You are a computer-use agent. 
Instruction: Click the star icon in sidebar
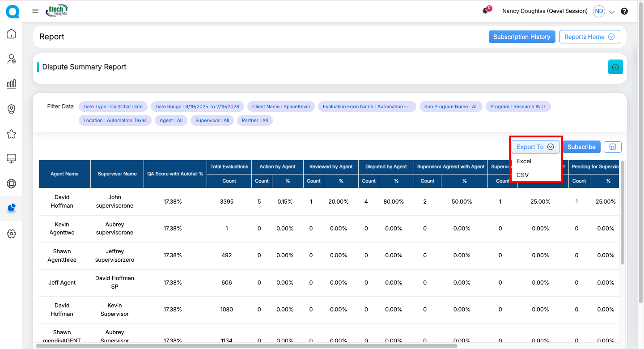click(x=12, y=134)
